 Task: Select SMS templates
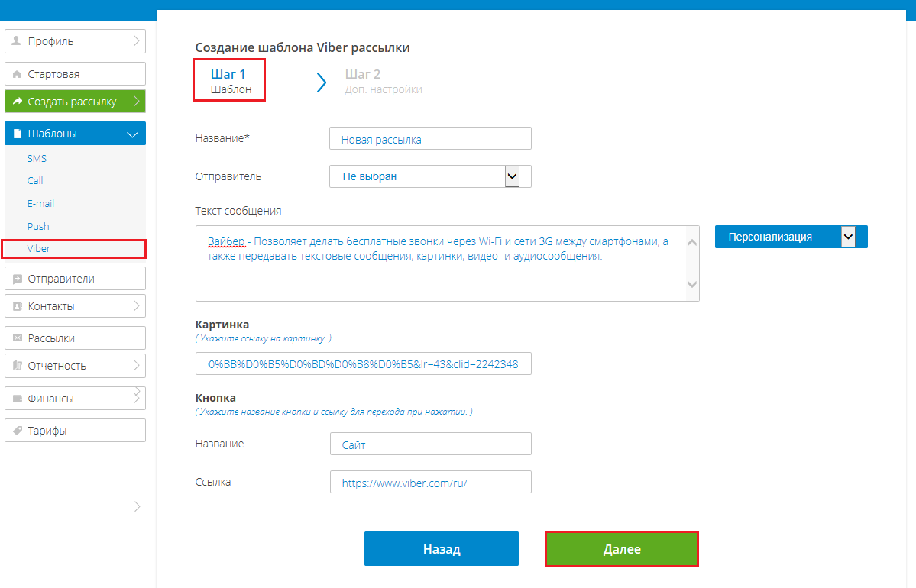(37, 158)
